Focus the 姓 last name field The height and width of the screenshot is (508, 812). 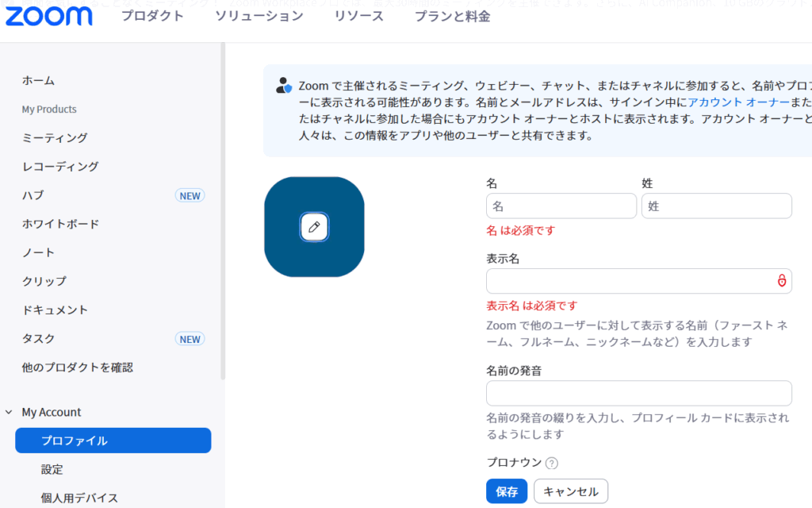point(716,206)
